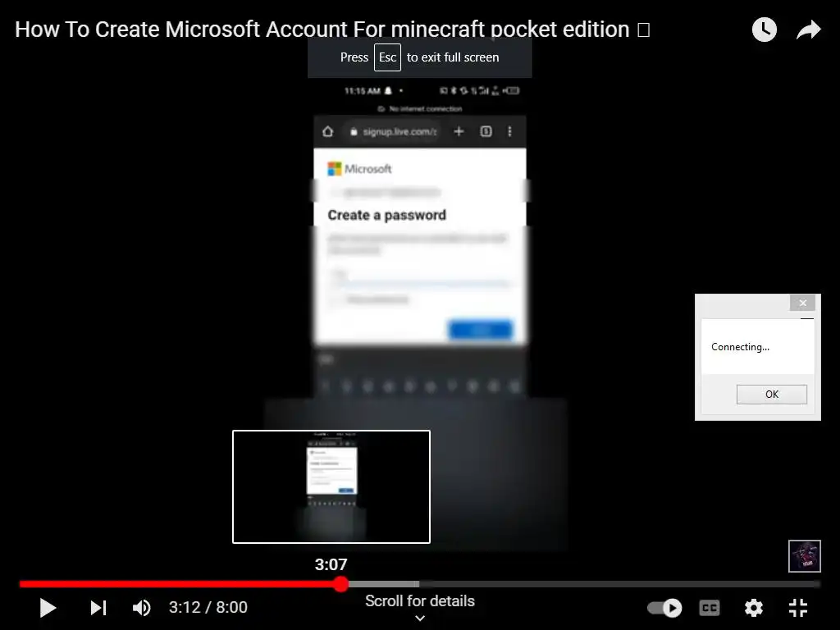Click OK in the Connecting dialog
This screenshot has width=840, height=630.
[771, 395]
